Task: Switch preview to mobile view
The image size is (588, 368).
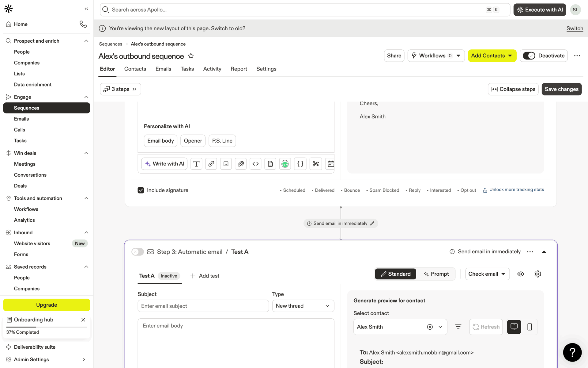Action: pyautogui.click(x=530, y=327)
